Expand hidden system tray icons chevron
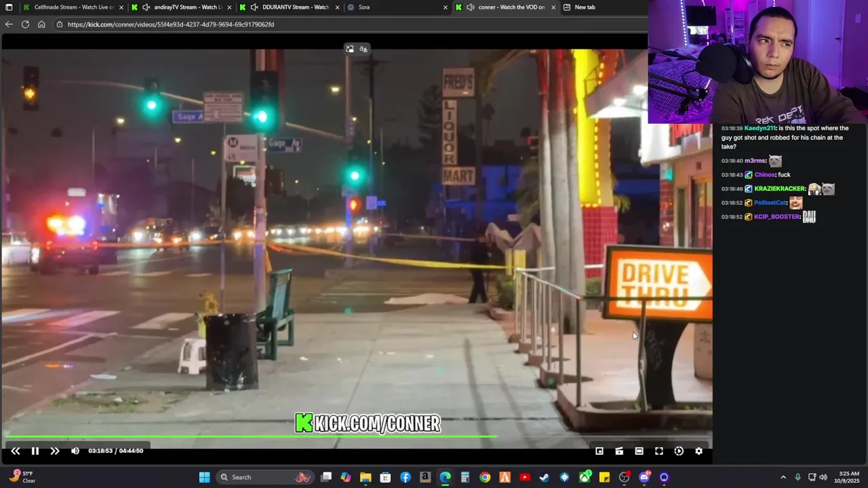The image size is (868, 488). [x=783, y=477]
